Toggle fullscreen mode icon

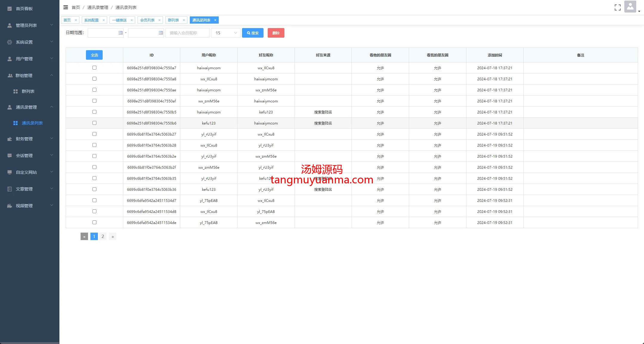click(617, 7)
